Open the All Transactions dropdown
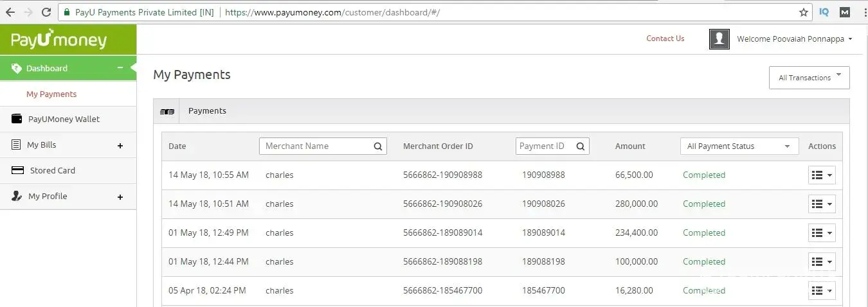Image resolution: width=868 pixels, height=307 pixels. pyautogui.click(x=809, y=78)
